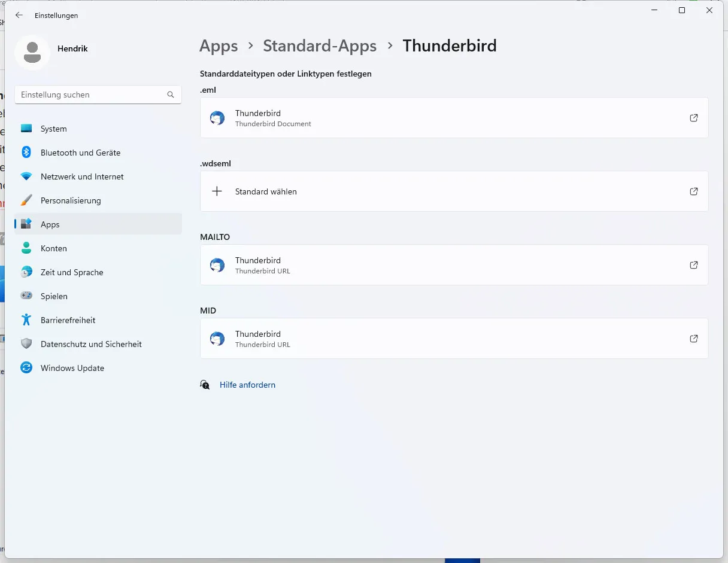Screen dimensions: 728x563
Task: Click the Thunderbird URL label under MAILTO
Action: point(263,271)
